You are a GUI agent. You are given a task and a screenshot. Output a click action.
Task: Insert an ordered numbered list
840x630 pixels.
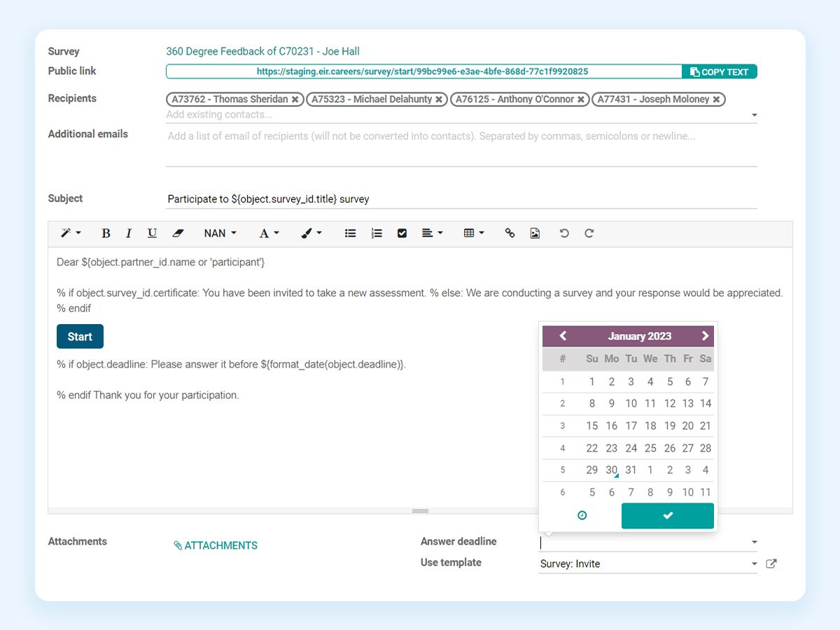click(x=377, y=233)
